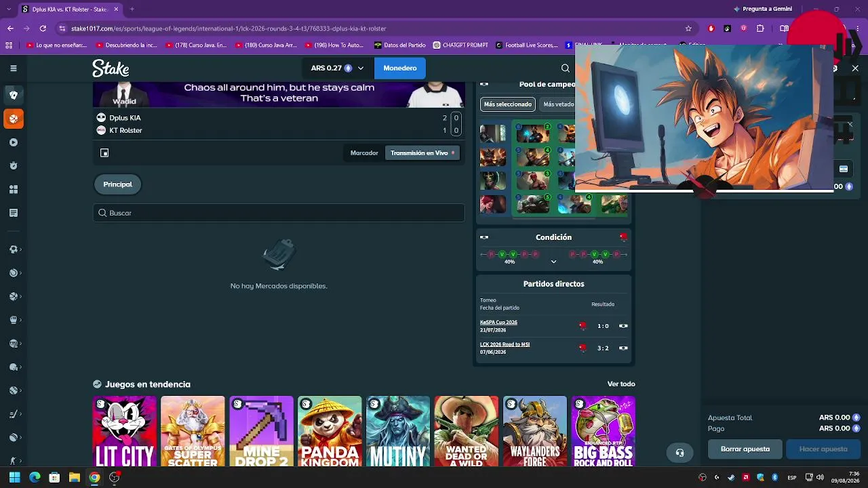Select Más vetado champion filter

558,104
